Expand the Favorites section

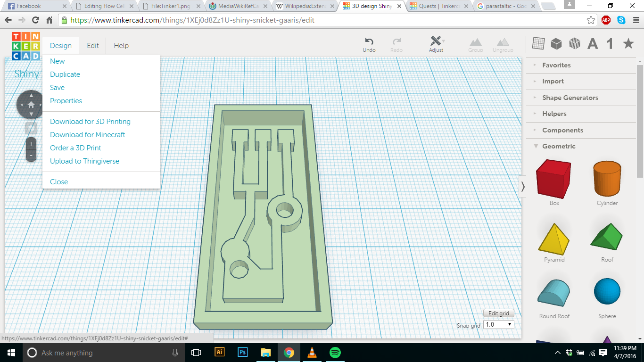pos(556,65)
